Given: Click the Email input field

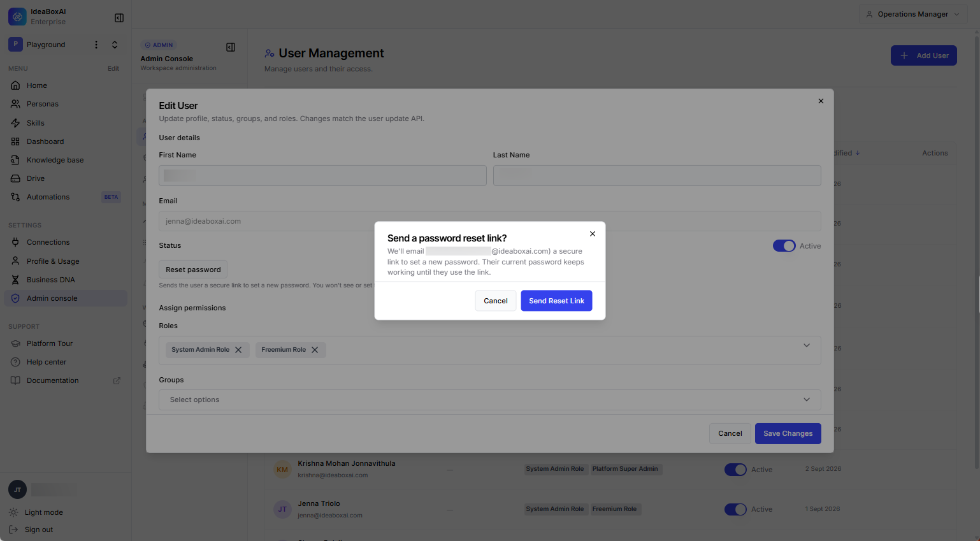Looking at the screenshot, I should pyautogui.click(x=489, y=221).
